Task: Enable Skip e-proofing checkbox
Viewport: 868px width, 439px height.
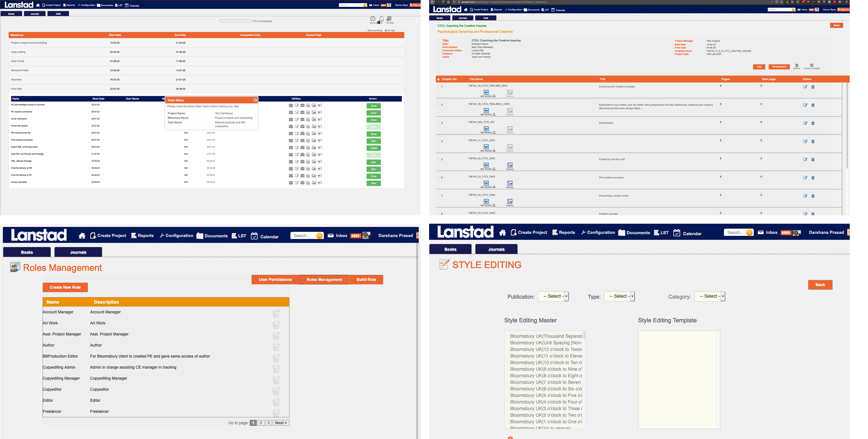Action: pyautogui.click(x=366, y=30)
